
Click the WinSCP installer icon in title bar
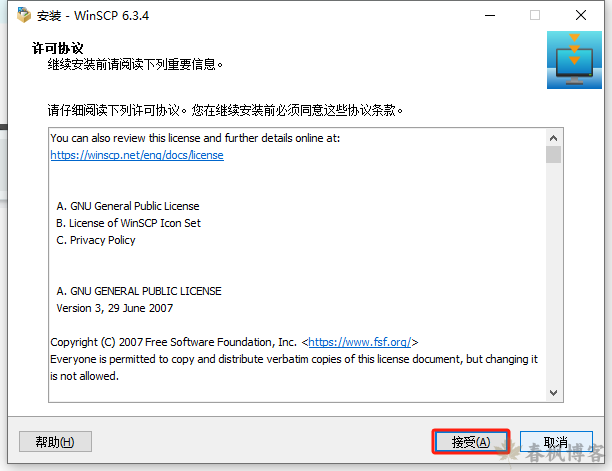tap(24, 15)
